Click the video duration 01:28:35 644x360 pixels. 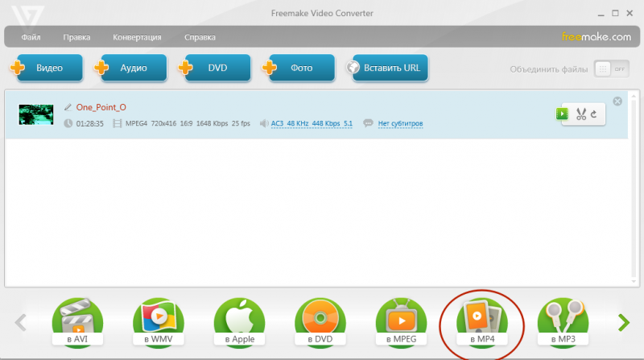point(89,123)
